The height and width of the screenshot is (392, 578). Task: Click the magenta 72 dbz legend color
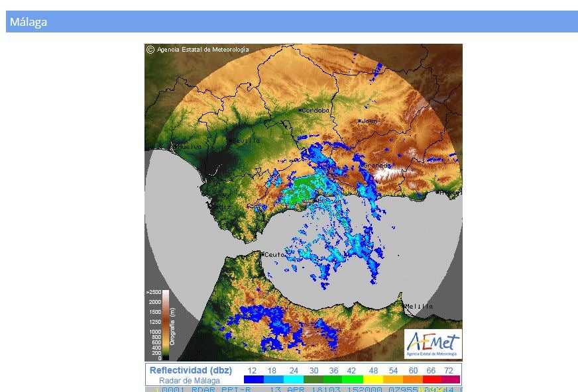pos(451,380)
